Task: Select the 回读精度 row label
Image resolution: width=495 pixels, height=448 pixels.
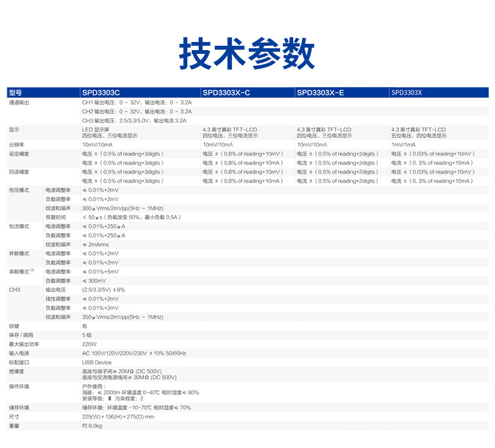Action: point(19,172)
